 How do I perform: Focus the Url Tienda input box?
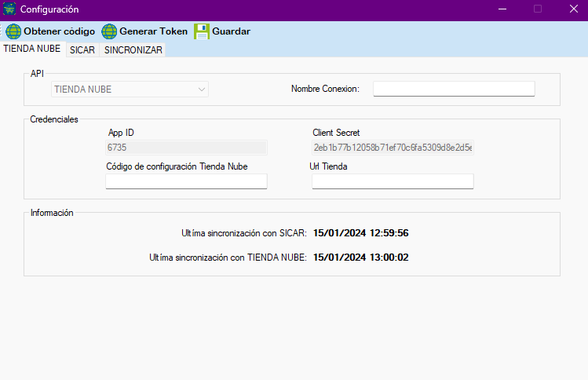[x=393, y=181]
